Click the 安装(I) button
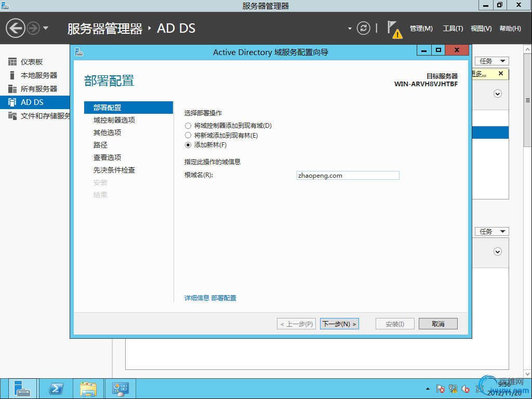 click(395, 324)
